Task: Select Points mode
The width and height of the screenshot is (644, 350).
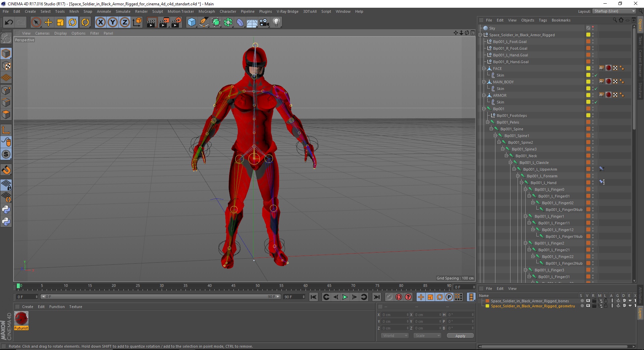Action: pos(6,90)
